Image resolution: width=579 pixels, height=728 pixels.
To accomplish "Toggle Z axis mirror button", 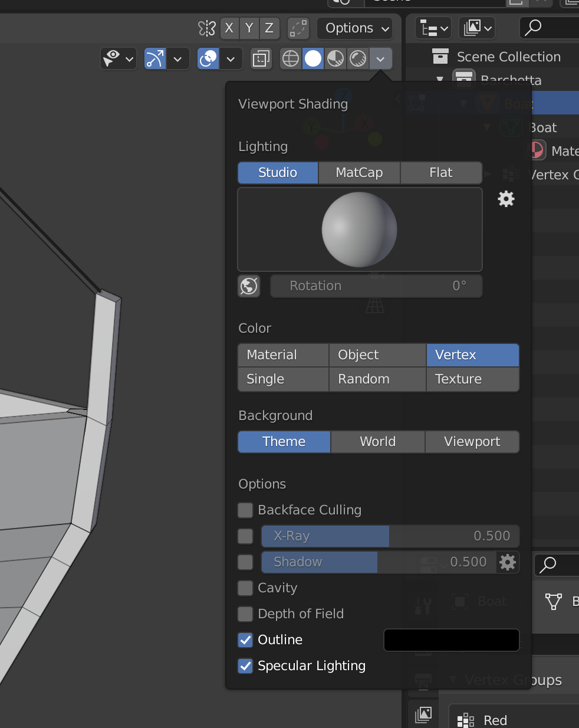I will pos(269,28).
